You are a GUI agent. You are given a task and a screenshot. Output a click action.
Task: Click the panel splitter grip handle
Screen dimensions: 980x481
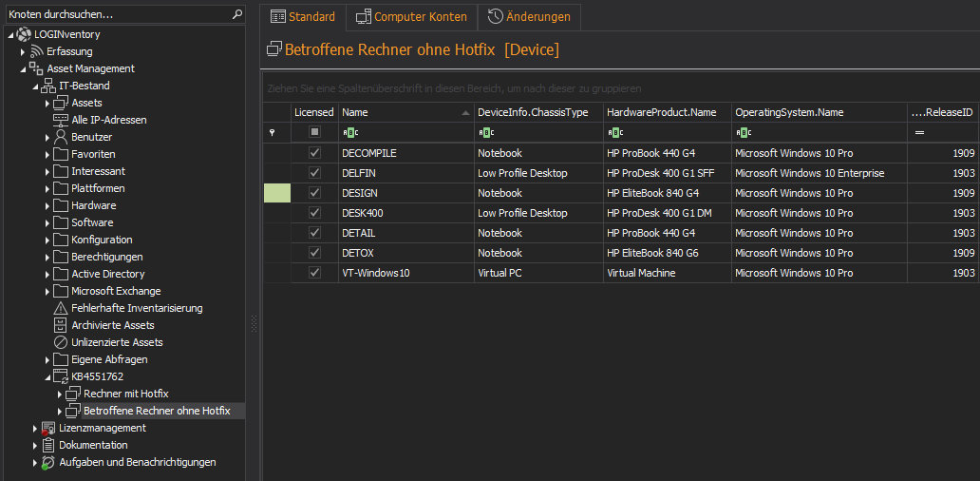(x=254, y=323)
